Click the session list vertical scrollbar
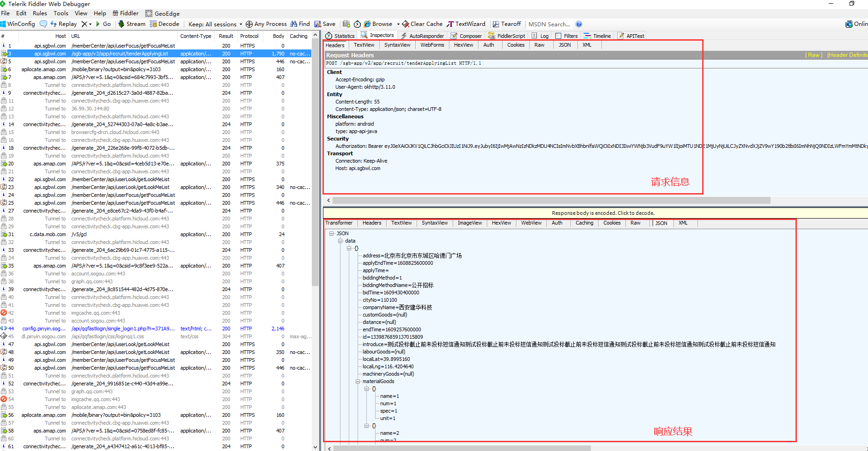 tap(316, 162)
